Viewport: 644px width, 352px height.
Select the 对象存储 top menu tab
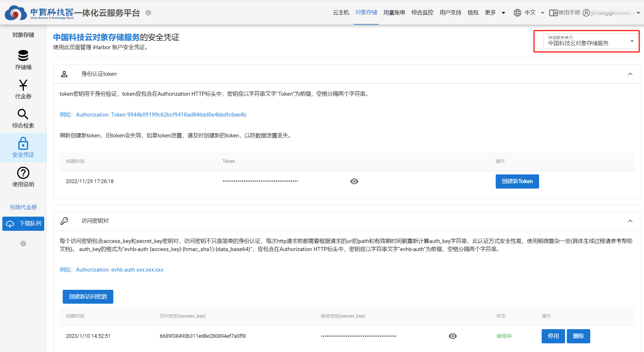[366, 12]
